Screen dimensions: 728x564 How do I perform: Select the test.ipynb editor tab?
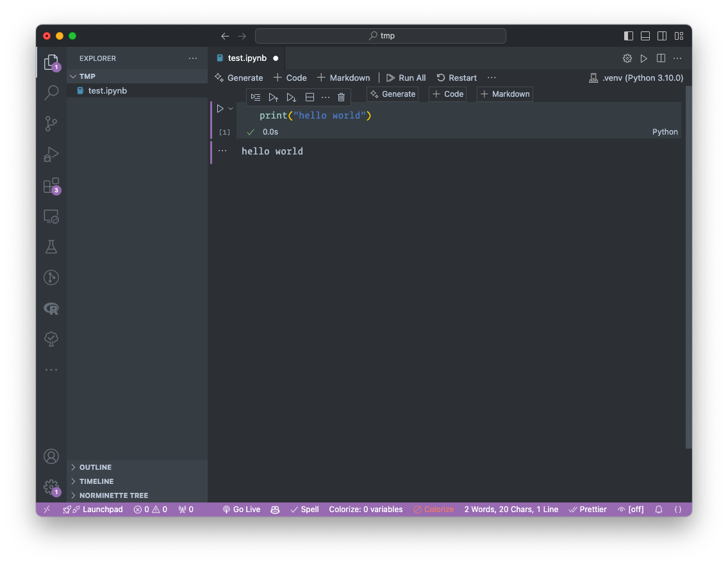pos(247,58)
